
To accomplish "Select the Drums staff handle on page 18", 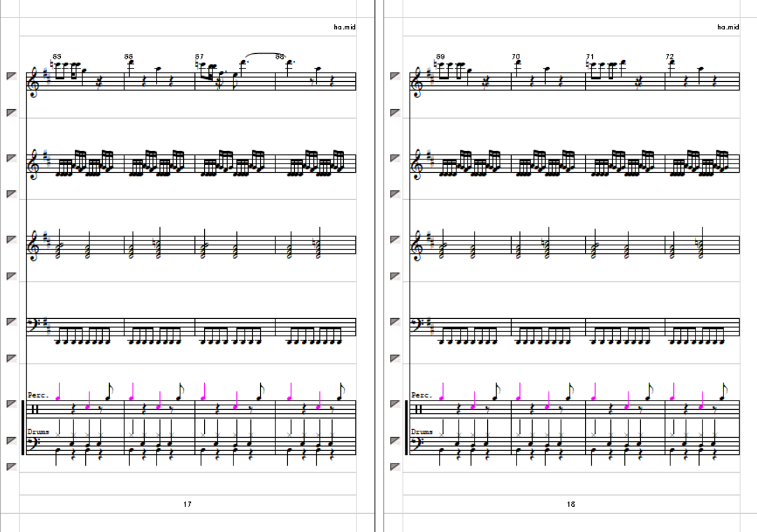I will (x=395, y=440).
